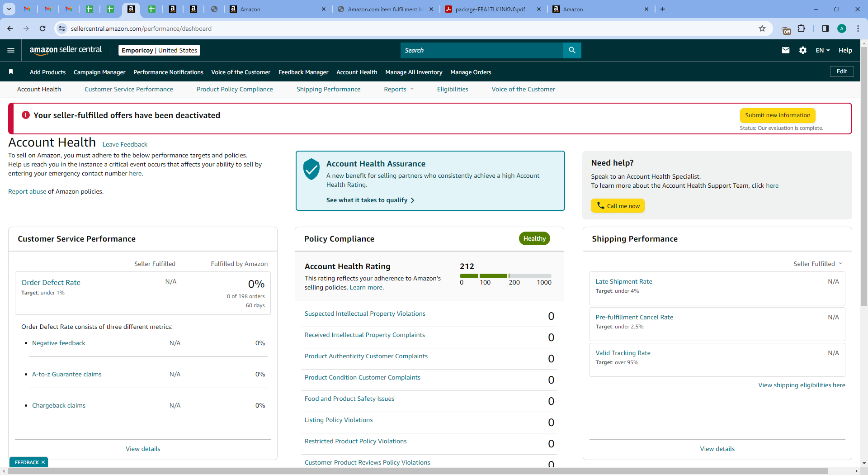Switch to Amazon.com item fulfillment tab
This screenshot has width=868, height=475.
386,9
